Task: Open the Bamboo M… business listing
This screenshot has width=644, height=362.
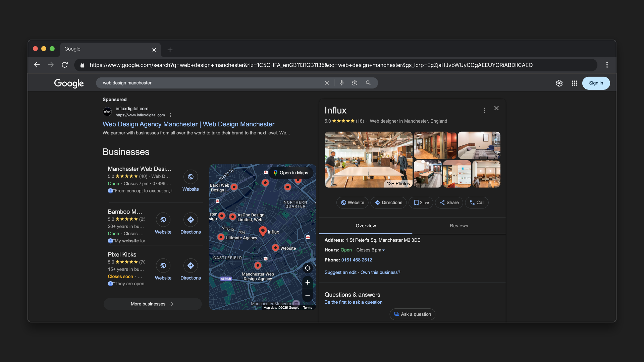Action: coord(125,212)
